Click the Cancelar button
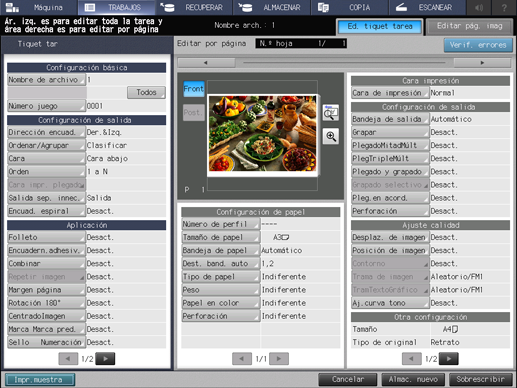 pyautogui.click(x=348, y=379)
